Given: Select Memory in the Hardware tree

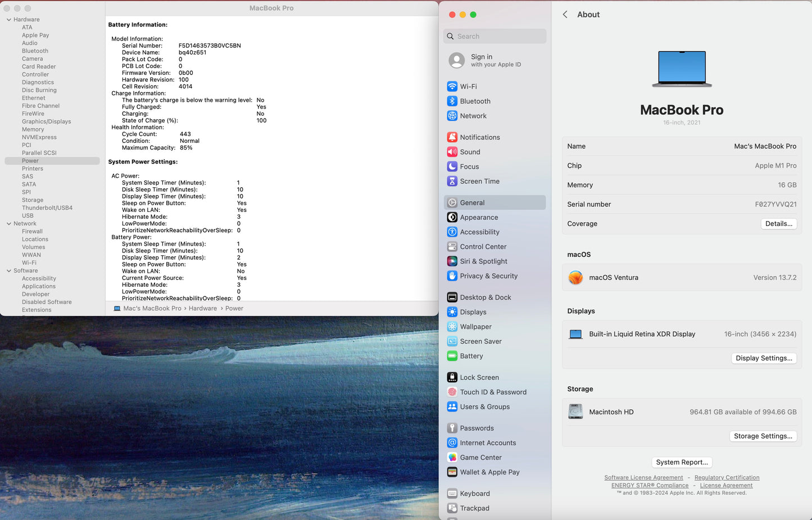Looking at the screenshot, I should pyautogui.click(x=33, y=129).
